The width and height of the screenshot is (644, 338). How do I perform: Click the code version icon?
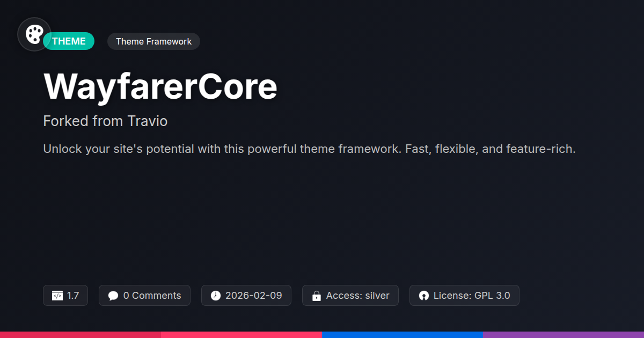coord(57,296)
